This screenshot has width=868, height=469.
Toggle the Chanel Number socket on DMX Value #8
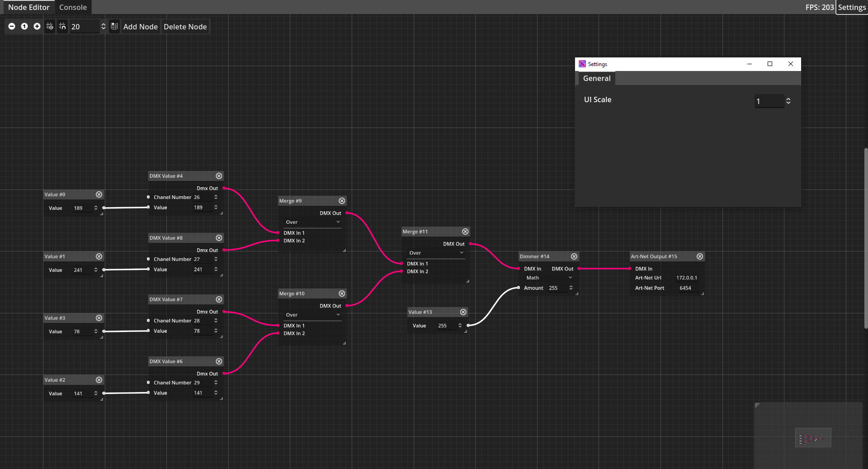(x=148, y=259)
